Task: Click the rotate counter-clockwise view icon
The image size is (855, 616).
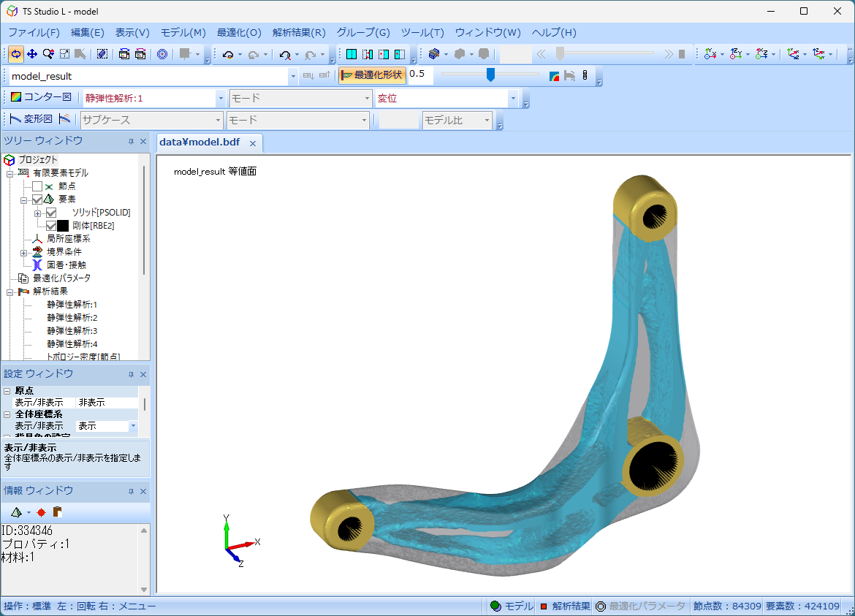Action: pyautogui.click(x=228, y=54)
